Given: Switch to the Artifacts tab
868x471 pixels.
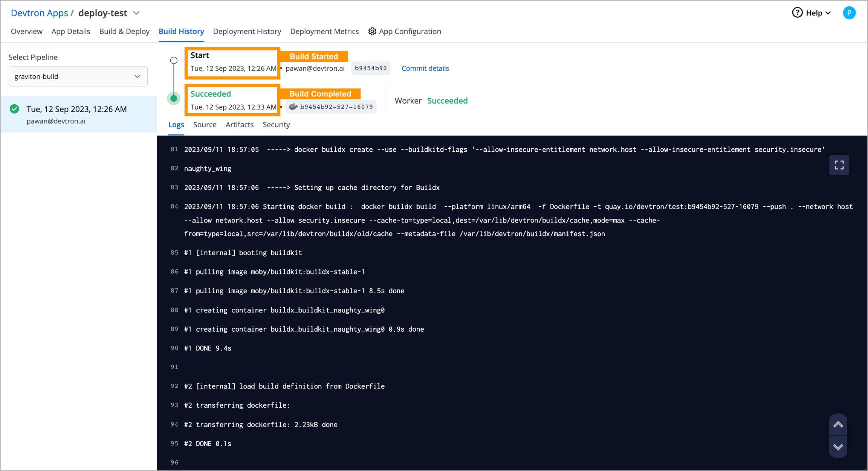Looking at the screenshot, I should coord(239,125).
